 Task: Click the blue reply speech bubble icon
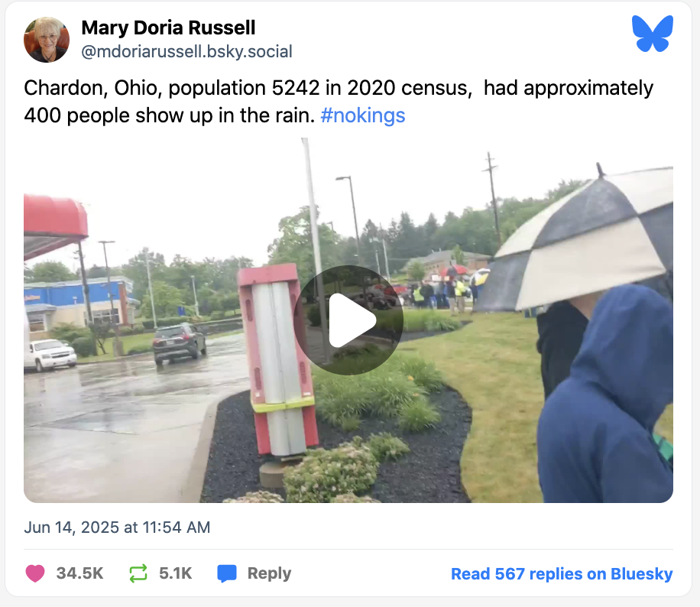(x=227, y=573)
